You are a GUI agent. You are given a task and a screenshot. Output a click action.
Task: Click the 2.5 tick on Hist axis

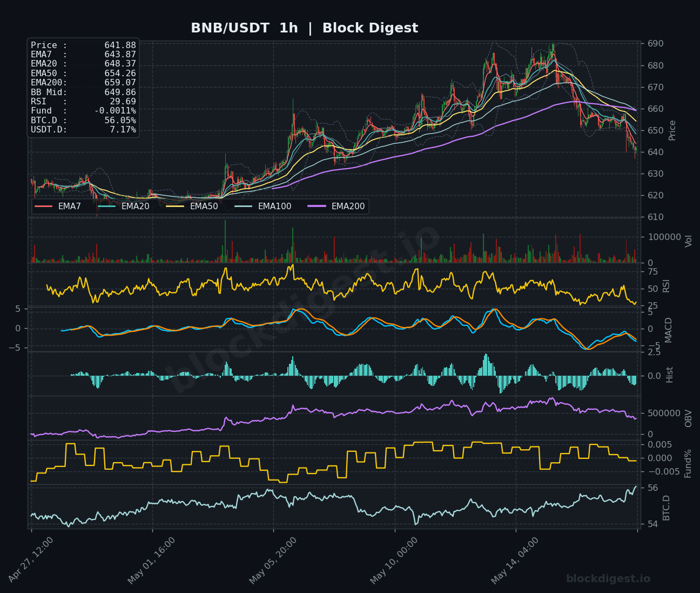pyautogui.click(x=654, y=352)
